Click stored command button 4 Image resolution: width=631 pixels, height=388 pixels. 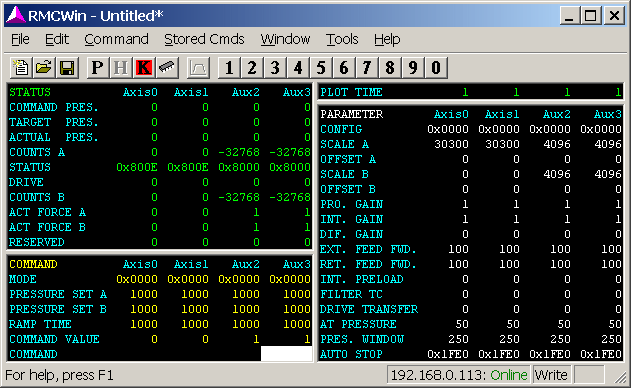click(x=298, y=67)
